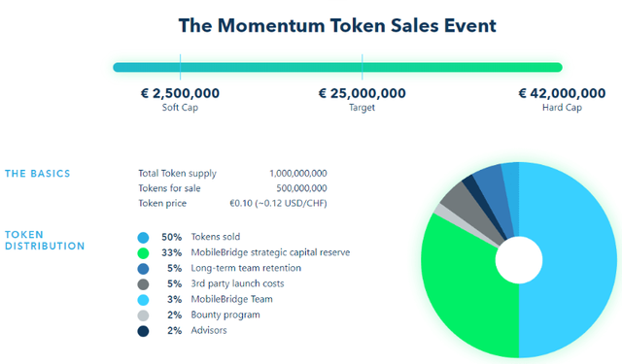Select the light blue MobileBridge Team dot
The width and height of the screenshot is (622, 364).
(143, 300)
